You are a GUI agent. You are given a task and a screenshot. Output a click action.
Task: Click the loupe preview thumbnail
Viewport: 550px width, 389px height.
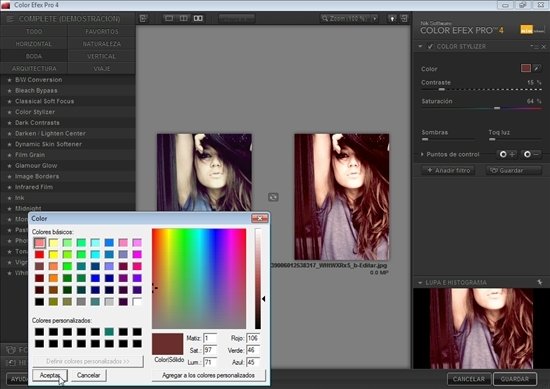click(481, 328)
